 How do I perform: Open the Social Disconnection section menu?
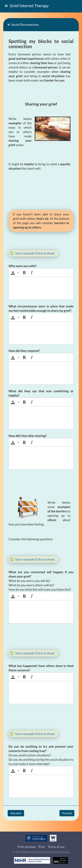click(9, 25)
